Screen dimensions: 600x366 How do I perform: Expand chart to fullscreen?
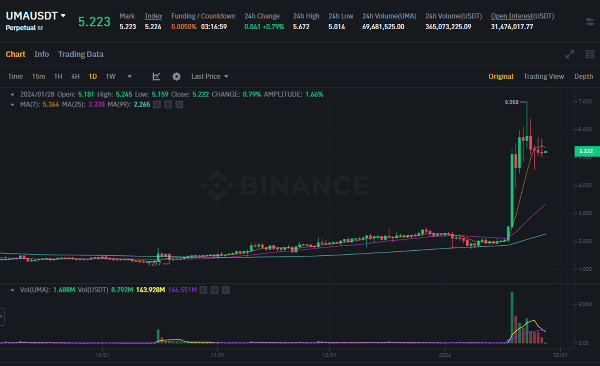click(570, 54)
